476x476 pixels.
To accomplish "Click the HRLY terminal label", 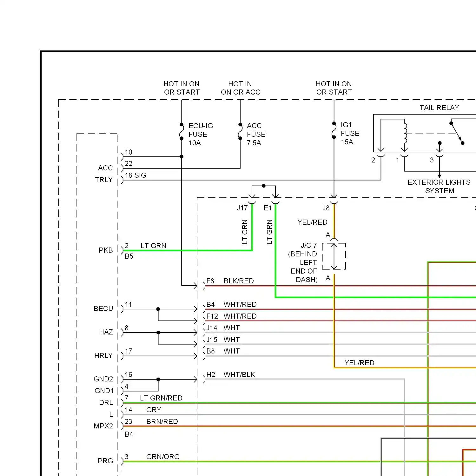I will 103,355.
